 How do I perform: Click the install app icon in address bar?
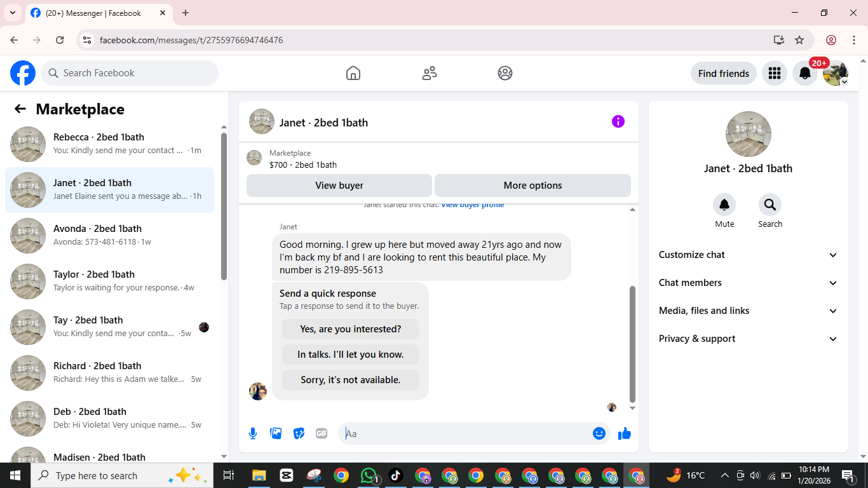click(779, 40)
